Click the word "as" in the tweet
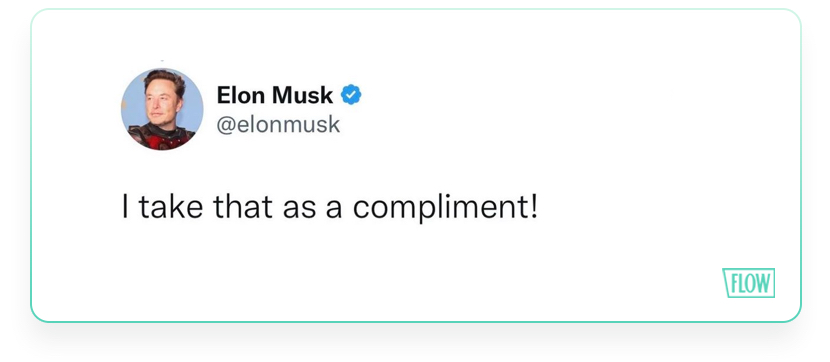The width and height of the screenshot is (830, 362). [x=299, y=210]
